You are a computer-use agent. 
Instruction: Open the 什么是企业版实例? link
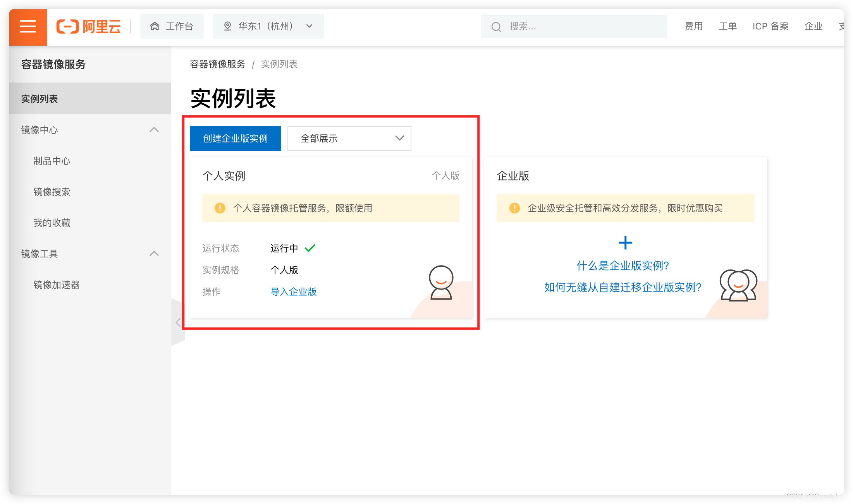[x=623, y=266]
